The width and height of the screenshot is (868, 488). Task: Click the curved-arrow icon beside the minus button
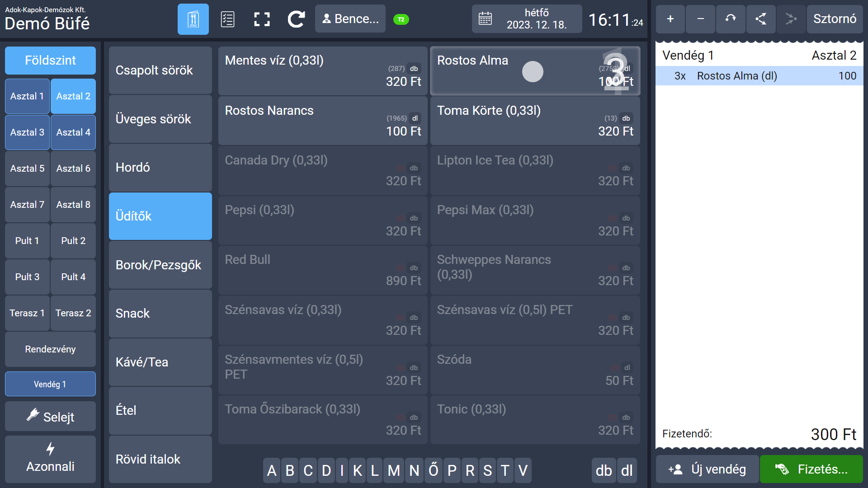(731, 19)
